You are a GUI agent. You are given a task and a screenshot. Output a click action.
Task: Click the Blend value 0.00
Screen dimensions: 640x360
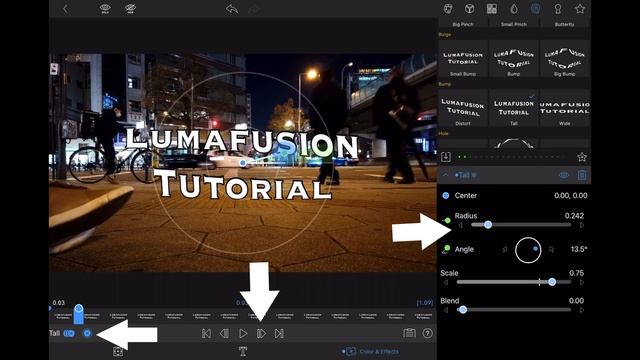tap(576, 301)
